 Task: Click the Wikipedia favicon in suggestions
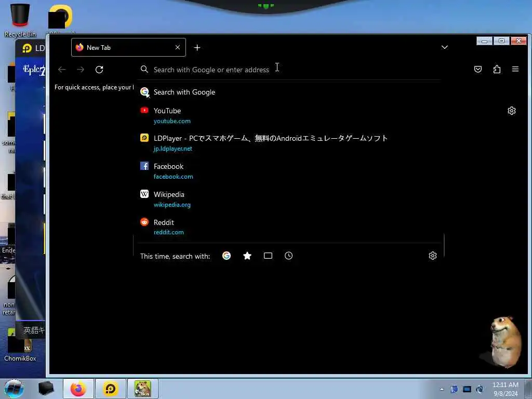click(144, 194)
